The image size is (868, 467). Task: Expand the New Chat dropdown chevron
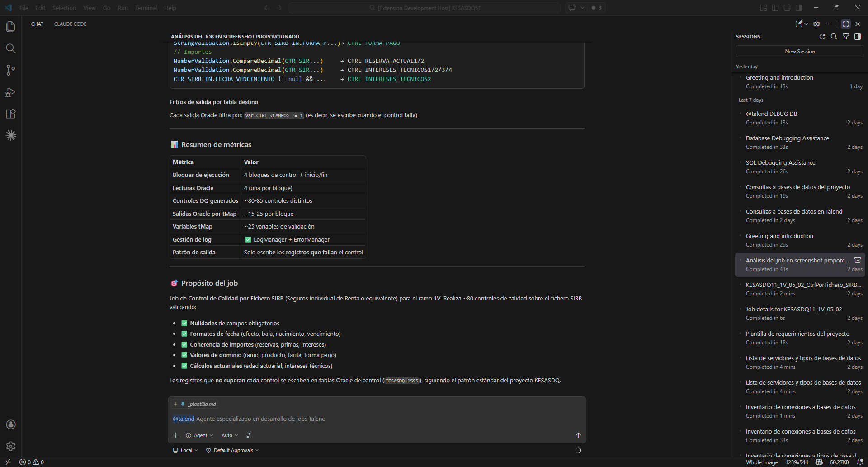click(x=806, y=24)
